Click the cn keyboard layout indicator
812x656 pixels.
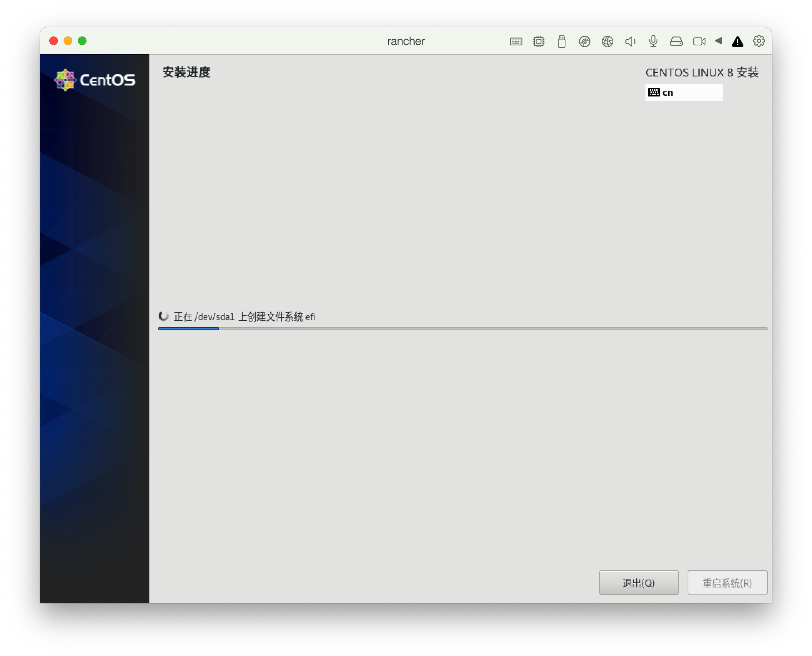click(x=683, y=93)
